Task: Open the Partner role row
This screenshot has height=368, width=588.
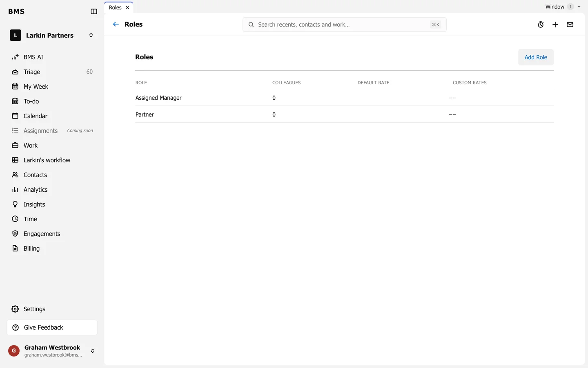Action: (344, 114)
